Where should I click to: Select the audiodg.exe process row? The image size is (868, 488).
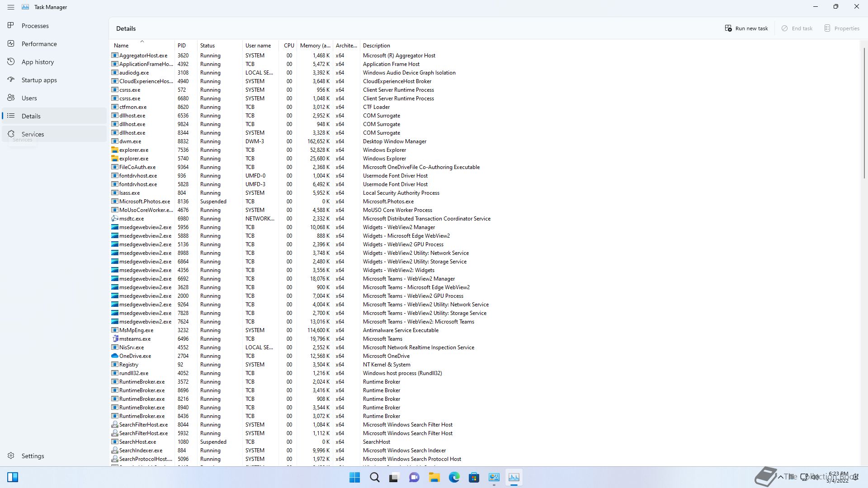tap(485, 73)
